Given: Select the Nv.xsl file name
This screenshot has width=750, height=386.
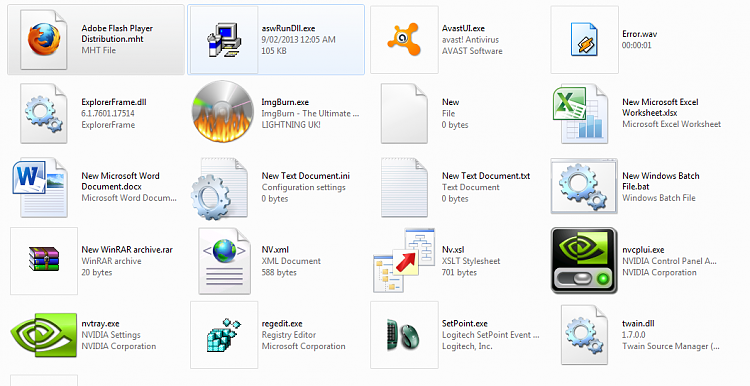Looking at the screenshot, I should click(x=453, y=249).
